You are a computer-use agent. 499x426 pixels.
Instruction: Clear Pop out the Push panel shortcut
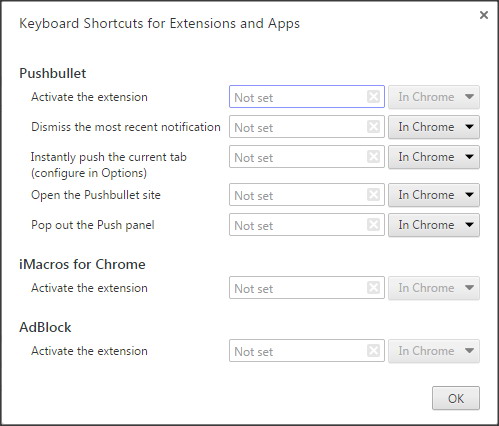[x=373, y=225]
